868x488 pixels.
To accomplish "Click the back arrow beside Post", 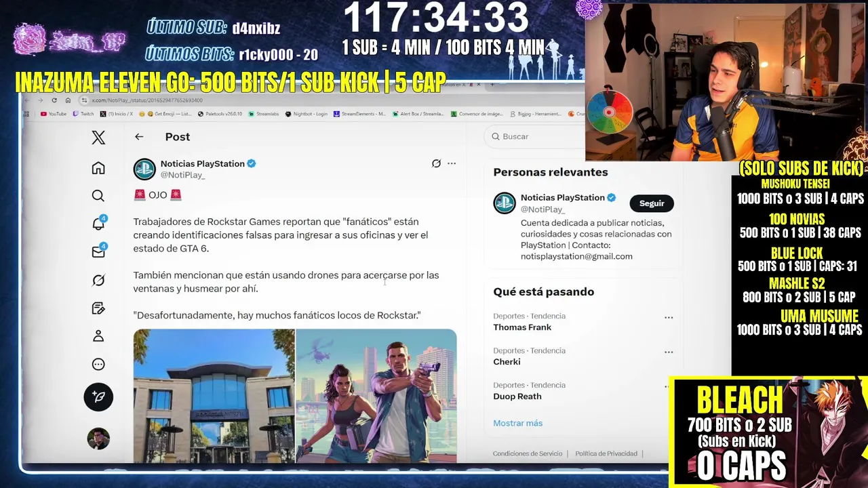I will (139, 137).
